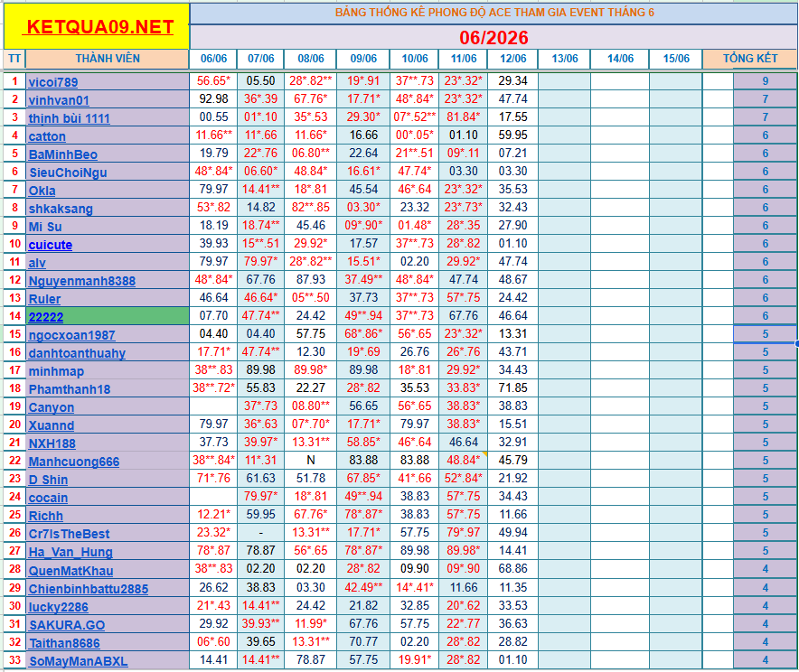Open member link minhmap
The height and width of the screenshot is (672, 799).
point(56,371)
